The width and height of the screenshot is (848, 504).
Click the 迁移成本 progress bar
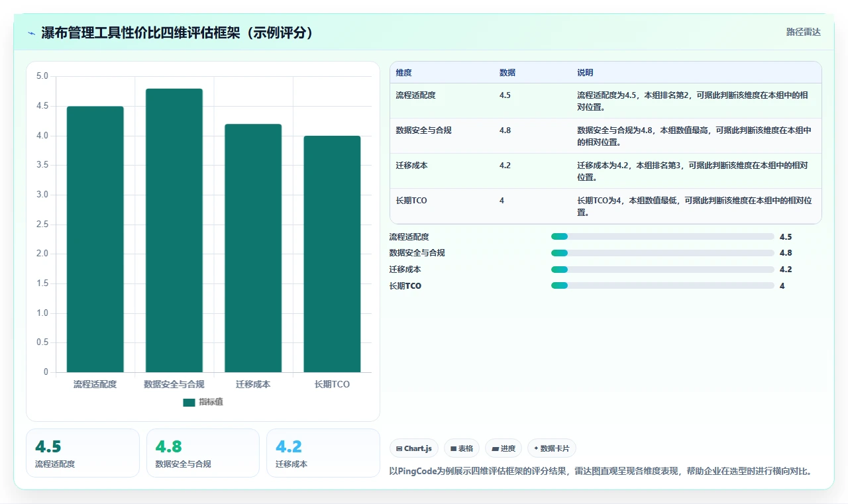click(x=662, y=270)
